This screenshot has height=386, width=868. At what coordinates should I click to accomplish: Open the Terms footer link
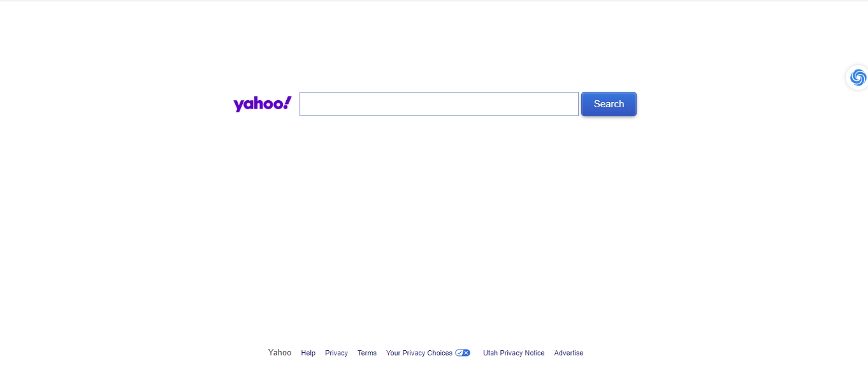coord(367,353)
